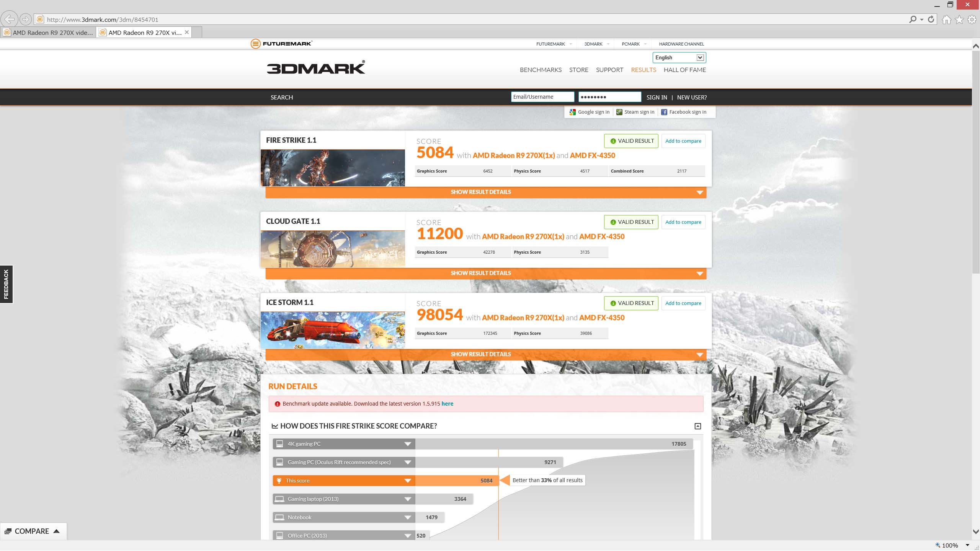This screenshot has height=551, width=980.
Task: Click the 'here' download link
Action: (x=447, y=404)
